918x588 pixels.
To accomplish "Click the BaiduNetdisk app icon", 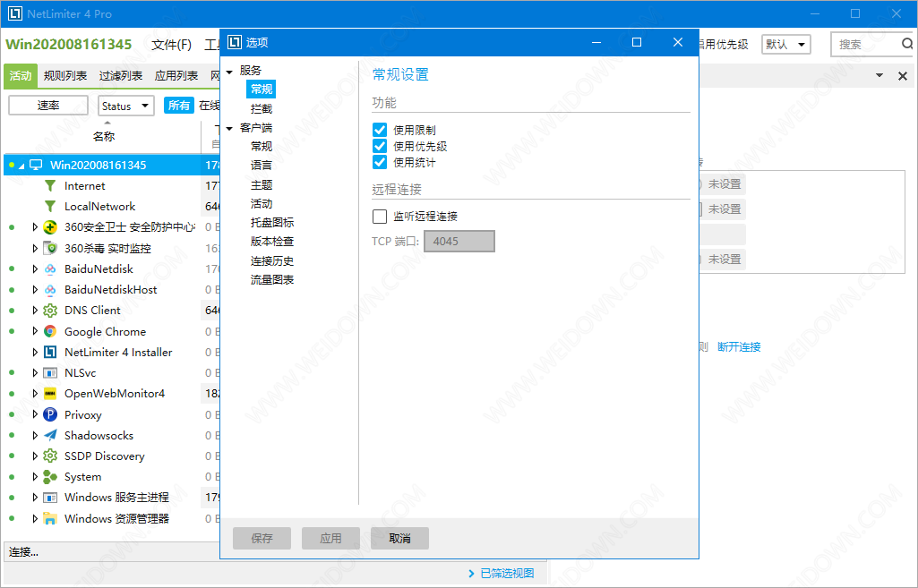I will (50, 269).
